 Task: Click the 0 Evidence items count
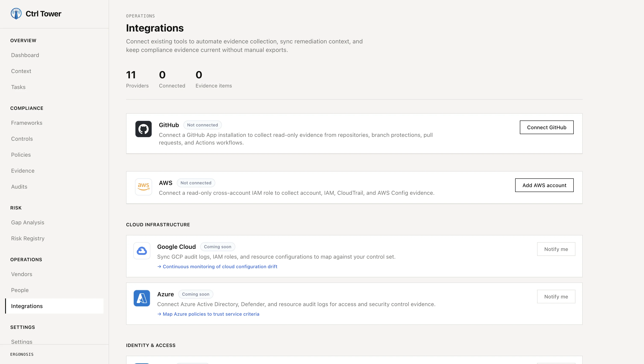point(214,79)
